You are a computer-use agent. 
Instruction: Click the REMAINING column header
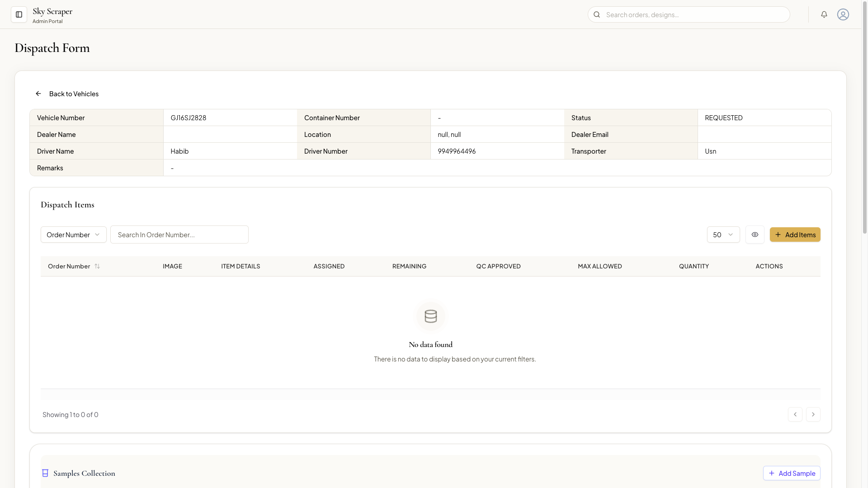pos(409,266)
